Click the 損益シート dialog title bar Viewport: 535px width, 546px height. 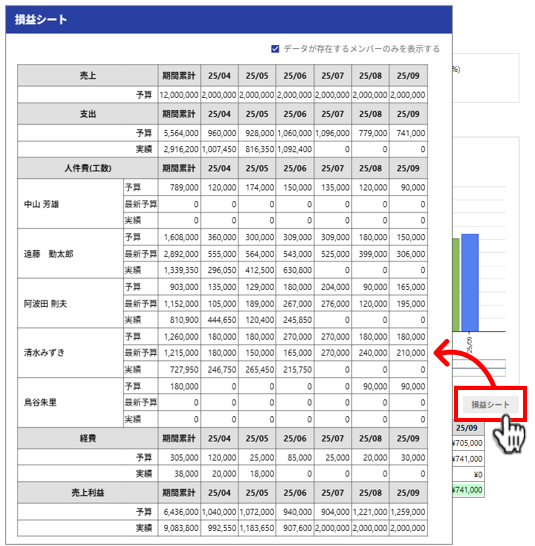(x=229, y=20)
